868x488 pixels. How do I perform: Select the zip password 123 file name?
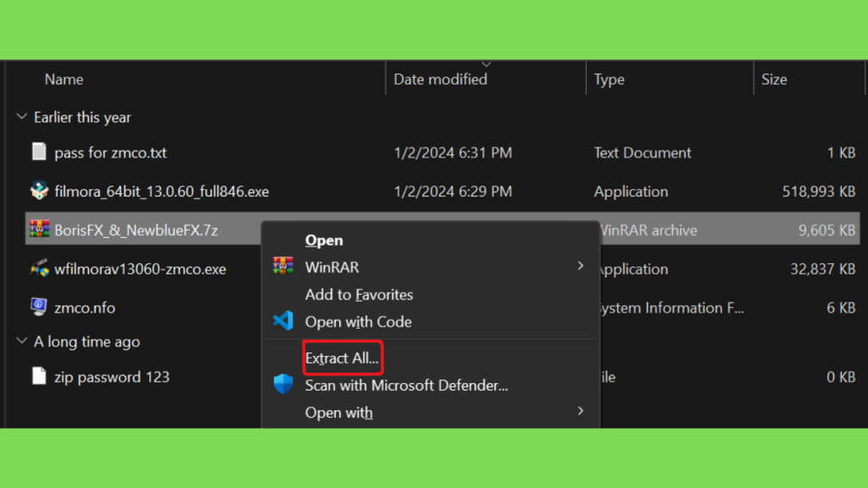[x=112, y=377]
